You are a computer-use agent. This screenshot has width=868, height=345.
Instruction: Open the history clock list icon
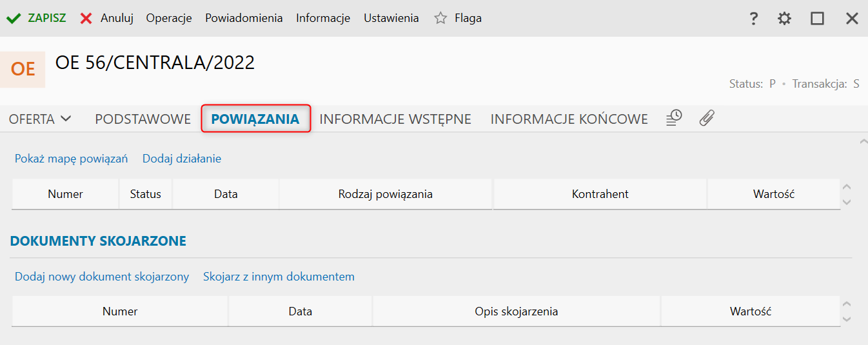[674, 118]
